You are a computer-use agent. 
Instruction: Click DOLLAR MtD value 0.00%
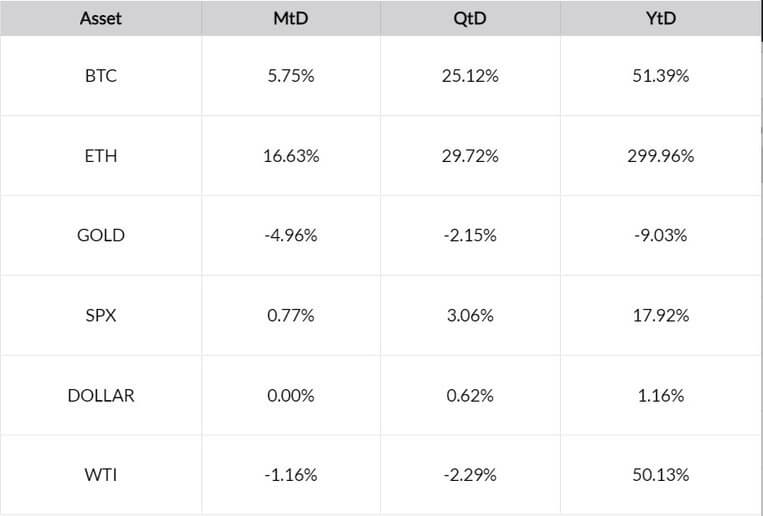[x=291, y=395]
